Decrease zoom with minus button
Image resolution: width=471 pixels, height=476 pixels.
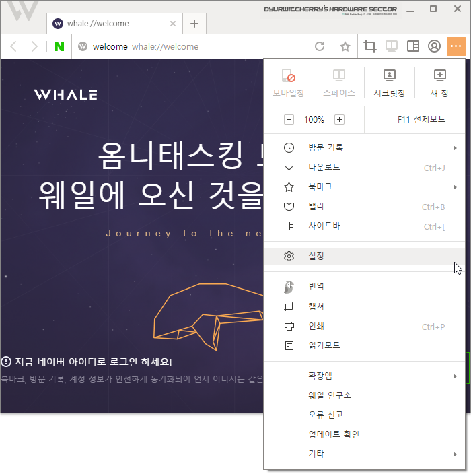[x=289, y=120]
